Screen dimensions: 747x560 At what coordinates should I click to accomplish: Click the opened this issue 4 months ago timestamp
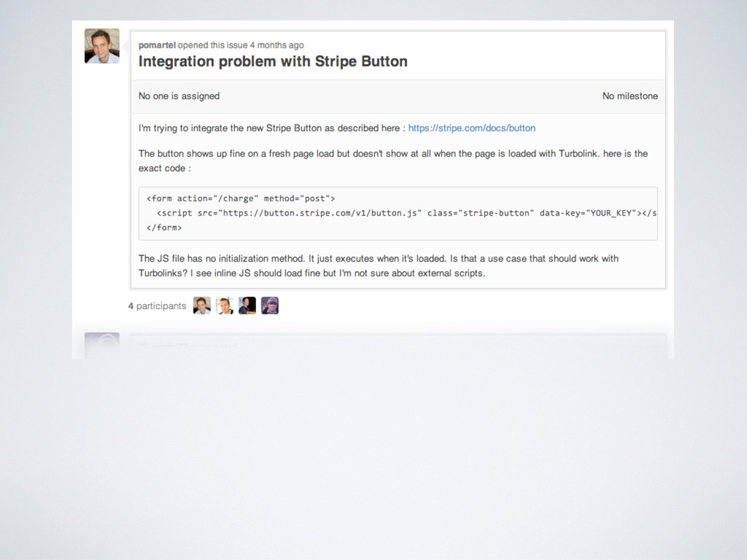tap(241, 45)
